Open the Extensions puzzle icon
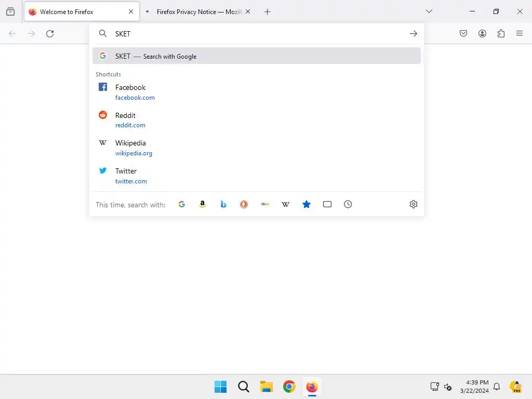Image resolution: width=532 pixels, height=399 pixels. [x=501, y=33]
